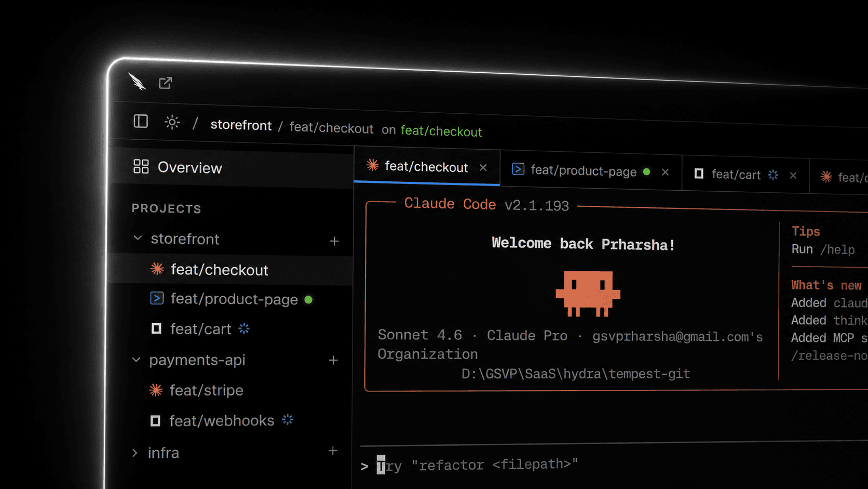The image size is (868, 489).
Task: Toggle the sidebar panel icon
Action: tap(141, 121)
